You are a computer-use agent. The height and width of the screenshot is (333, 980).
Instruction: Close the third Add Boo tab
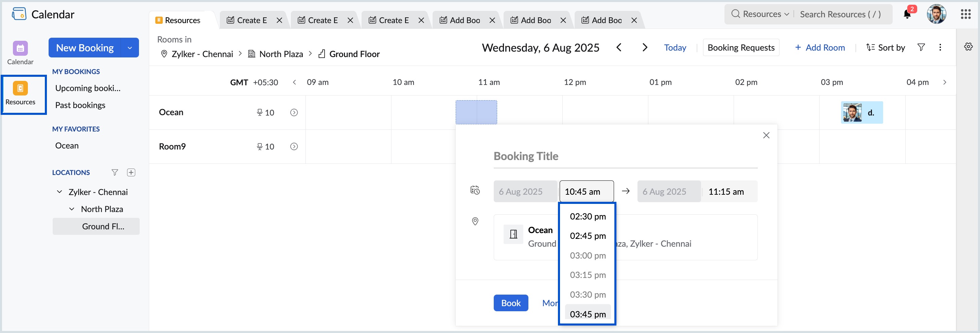[x=634, y=20]
